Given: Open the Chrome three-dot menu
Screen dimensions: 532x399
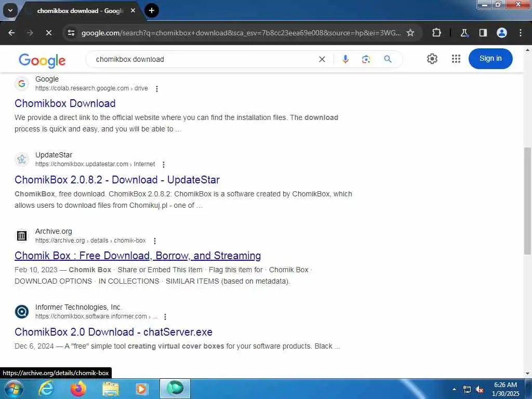Looking at the screenshot, I should (521, 33).
